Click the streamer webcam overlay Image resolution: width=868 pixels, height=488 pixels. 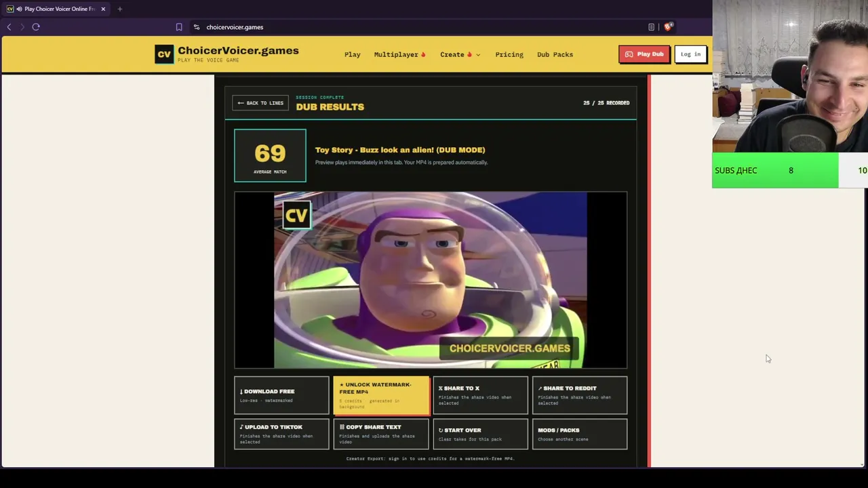pyautogui.click(x=790, y=76)
